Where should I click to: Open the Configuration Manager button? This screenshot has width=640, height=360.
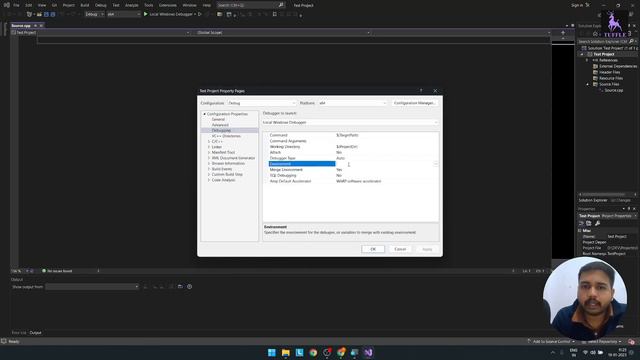pyautogui.click(x=414, y=103)
